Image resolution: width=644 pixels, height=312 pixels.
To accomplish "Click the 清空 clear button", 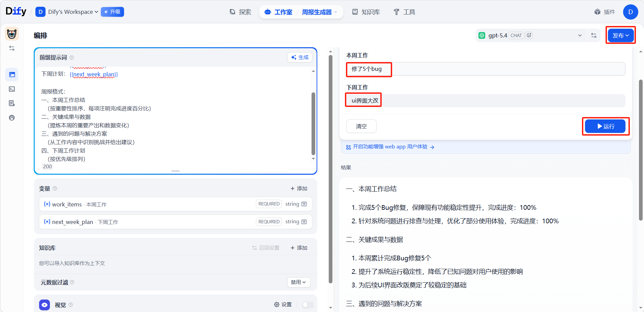I will pyautogui.click(x=361, y=126).
